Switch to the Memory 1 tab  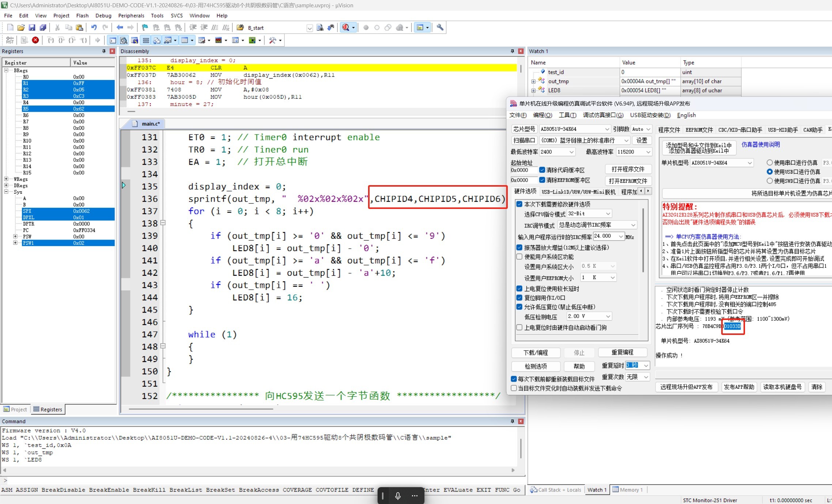point(628,490)
